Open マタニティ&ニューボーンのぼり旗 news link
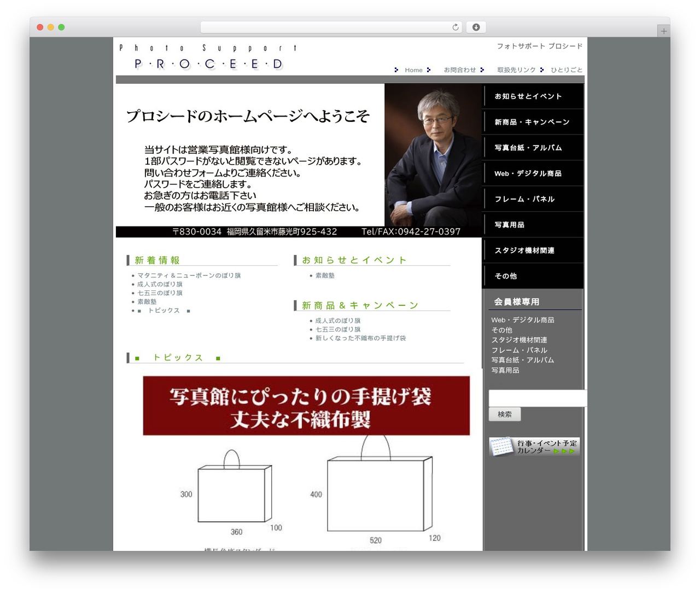The width and height of the screenshot is (700, 593). pos(189,276)
